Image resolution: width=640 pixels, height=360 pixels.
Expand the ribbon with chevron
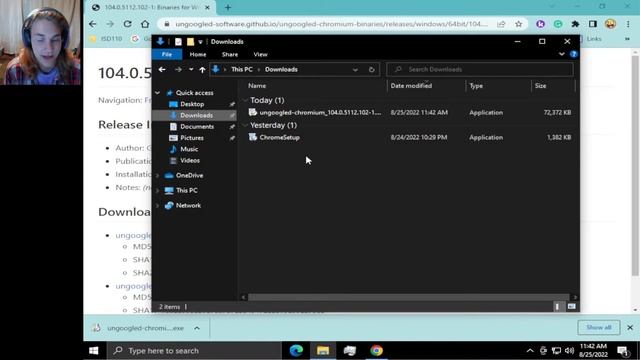pos(562,54)
